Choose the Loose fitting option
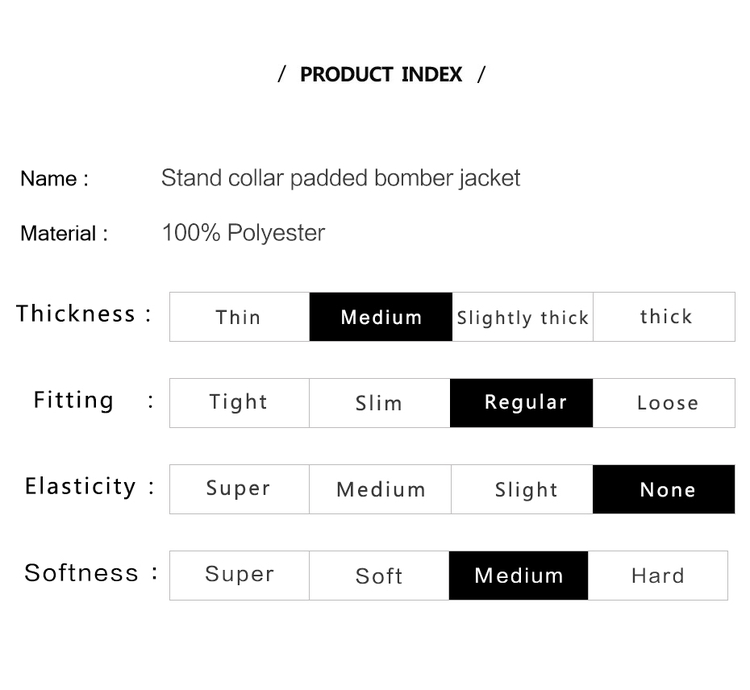This screenshot has width=750, height=690. tap(664, 403)
